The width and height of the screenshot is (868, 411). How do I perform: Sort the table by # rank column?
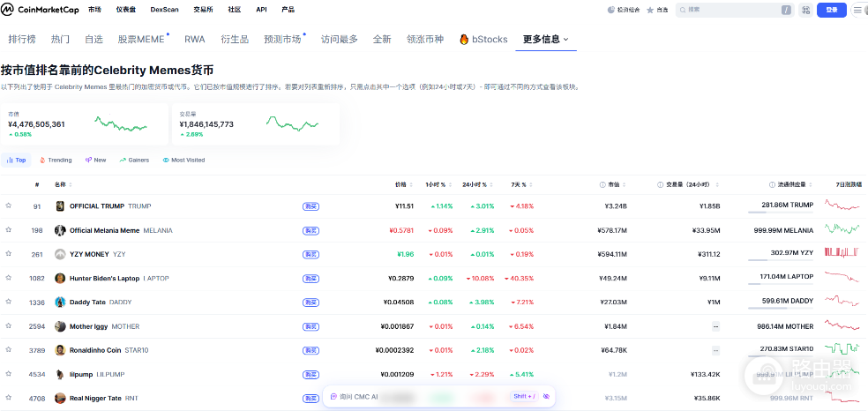point(37,184)
